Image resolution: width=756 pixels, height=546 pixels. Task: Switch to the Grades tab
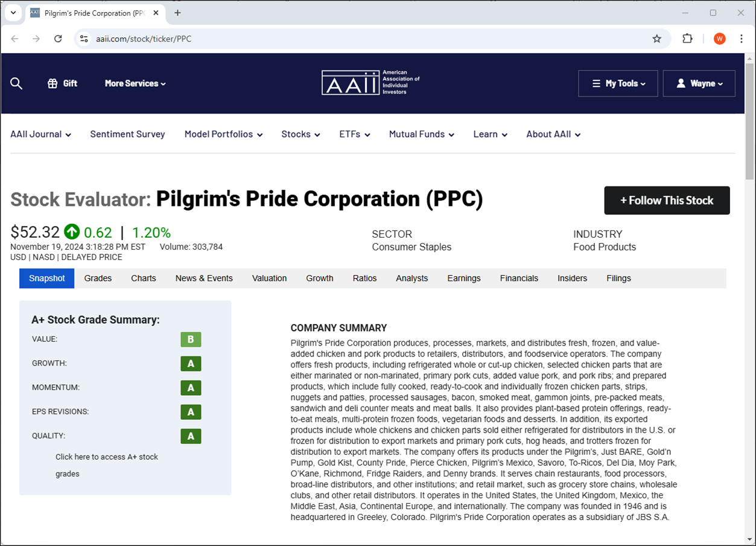click(x=98, y=278)
